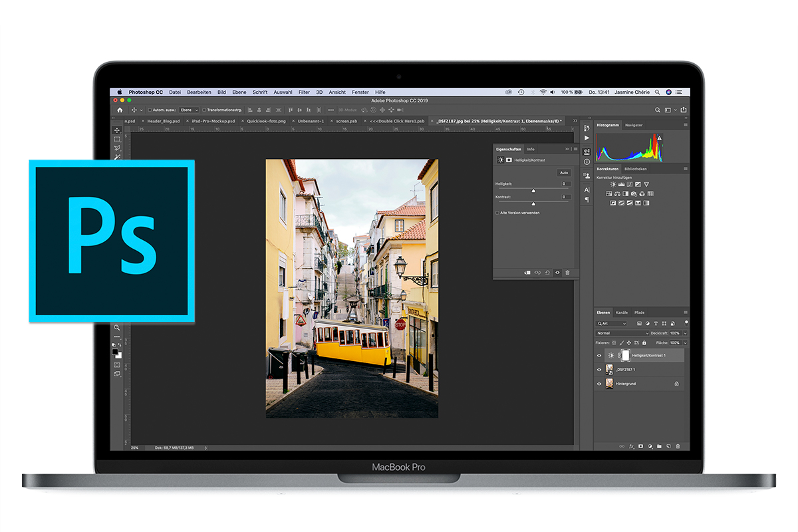This screenshot has width=798, height=532.
Task: Switch to the Bibliotheken tab
Action: (635, 169)
